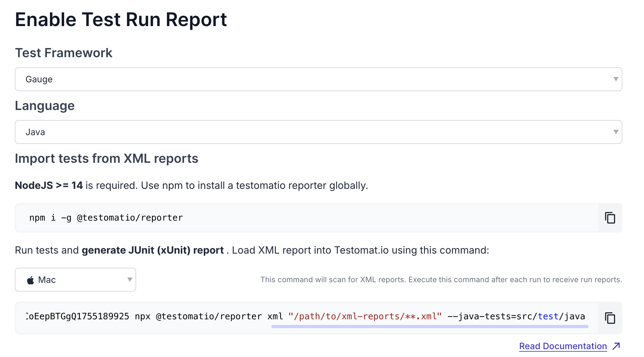The width and height of the screenshot is (644, 357).
Task: Click the arrow icon beside Read Documentation
Action: tap(616, 346)
